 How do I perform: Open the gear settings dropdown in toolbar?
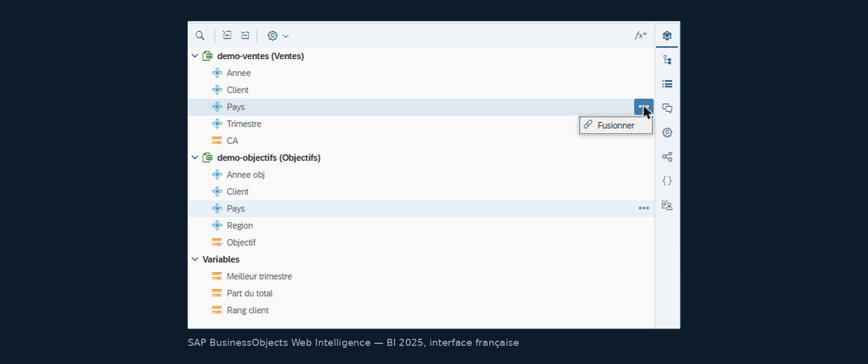pyautogui.click(x=278, y=35)
